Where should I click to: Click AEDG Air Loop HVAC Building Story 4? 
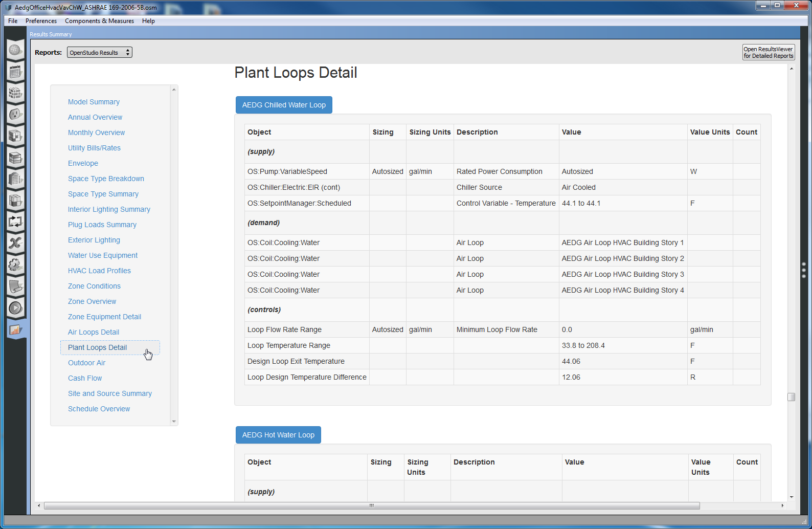[622, 290]
